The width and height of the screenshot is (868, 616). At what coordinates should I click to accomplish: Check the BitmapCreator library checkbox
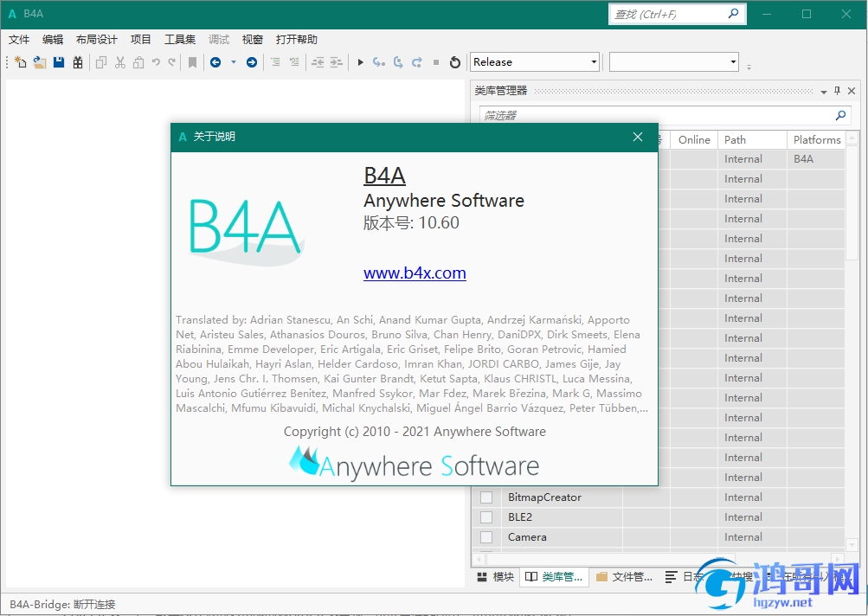click(486, 497)
